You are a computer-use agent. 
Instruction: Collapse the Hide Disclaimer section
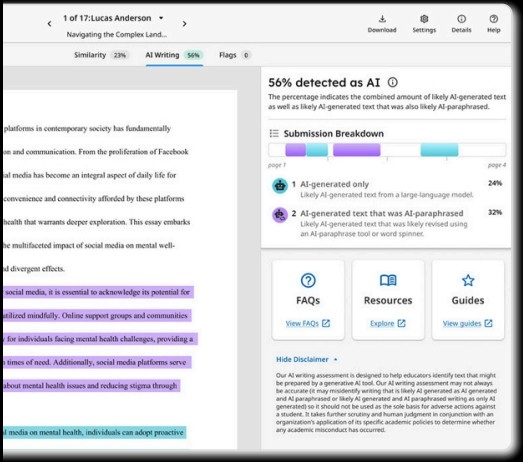307,359
